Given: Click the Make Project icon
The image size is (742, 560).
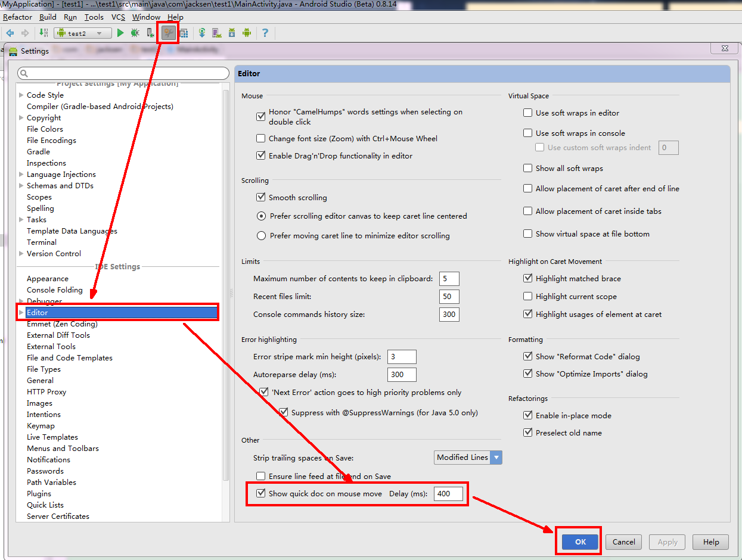Looking at the screenshot, I should [x=44, y=33].
